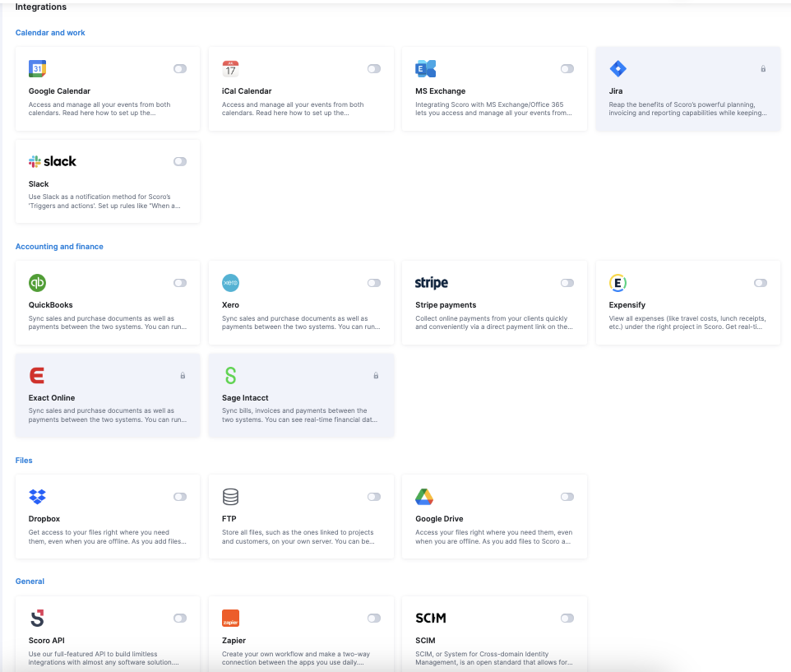Toggle the FTP integration on

click(374, 497)
